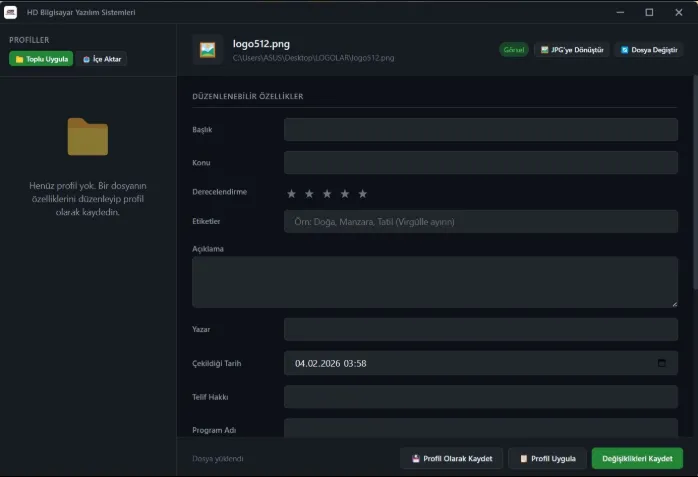Open İçe Aktar to import profiles
Image resolution: width=698 pixels, height=477 pixels.
tap(102, 59)
